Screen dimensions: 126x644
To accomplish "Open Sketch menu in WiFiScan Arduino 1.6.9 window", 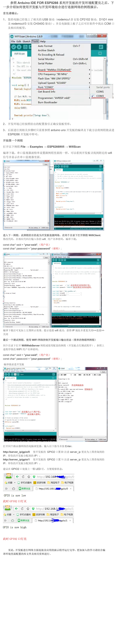I will pos(27,41).
